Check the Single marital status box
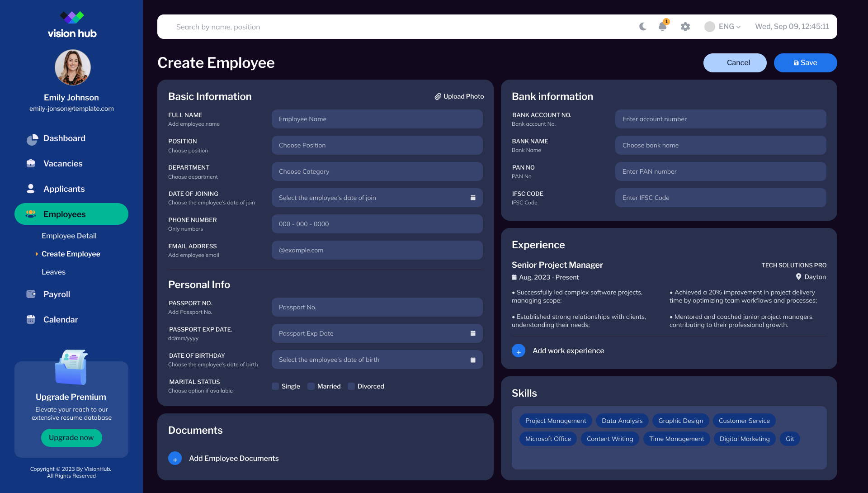Screen dimensions: 868x493 [x=275, y=386]
